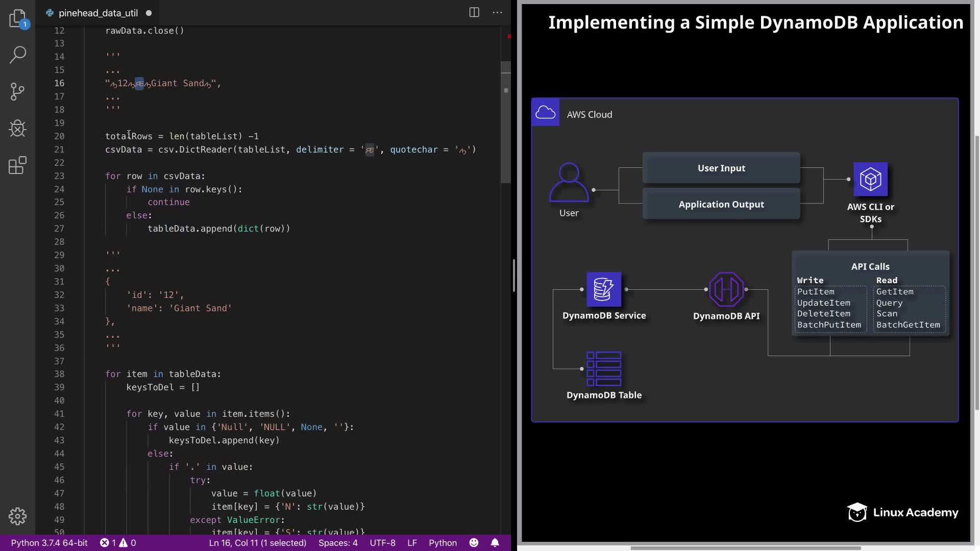The width and height of the screenshot is (980, 551).
Task: Open the Source Control view
Action: pos(17,92)
